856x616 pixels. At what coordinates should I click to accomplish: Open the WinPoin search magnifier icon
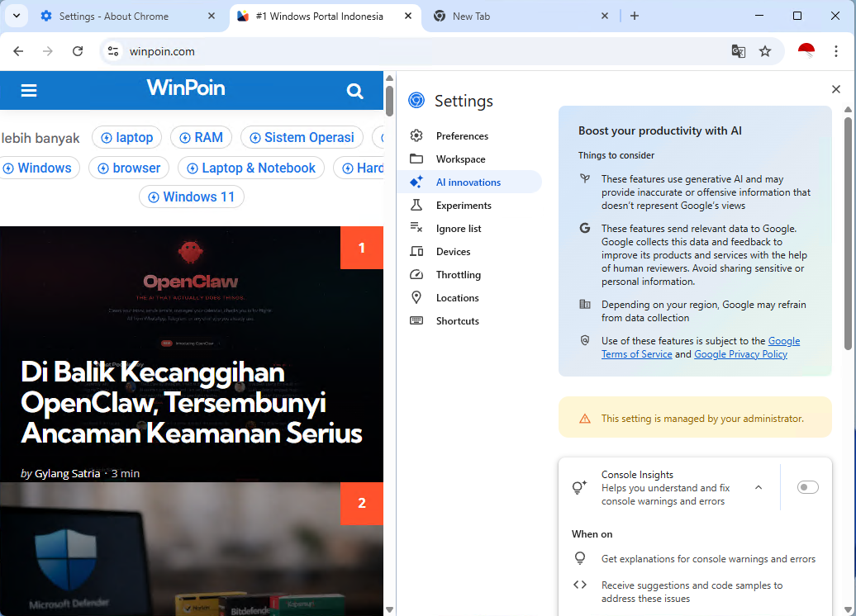354,91
